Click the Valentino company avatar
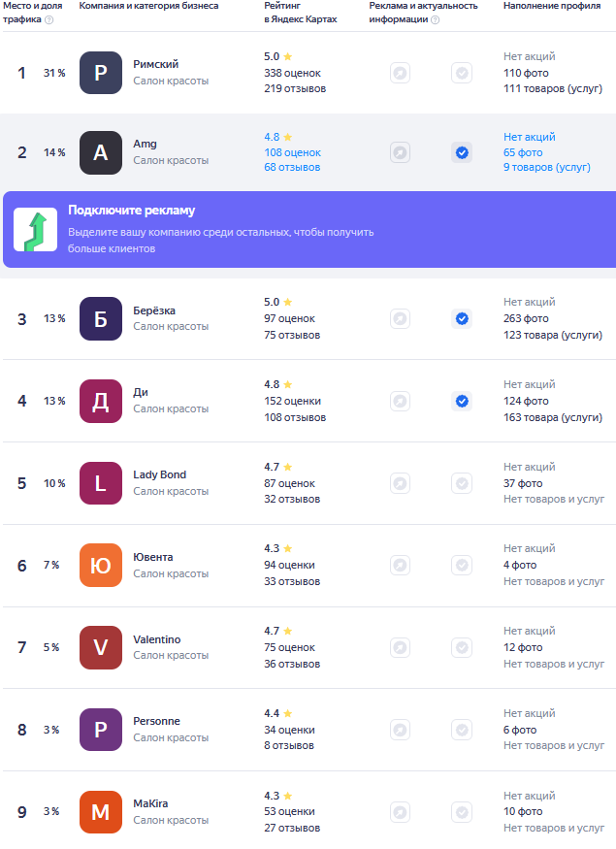 click(x=101, y=647)
